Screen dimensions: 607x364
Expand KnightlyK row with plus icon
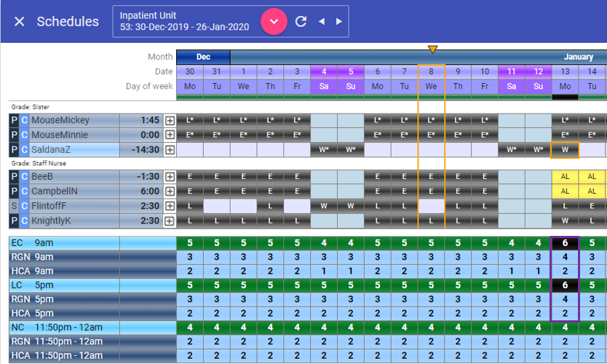(x=170, y=220)
